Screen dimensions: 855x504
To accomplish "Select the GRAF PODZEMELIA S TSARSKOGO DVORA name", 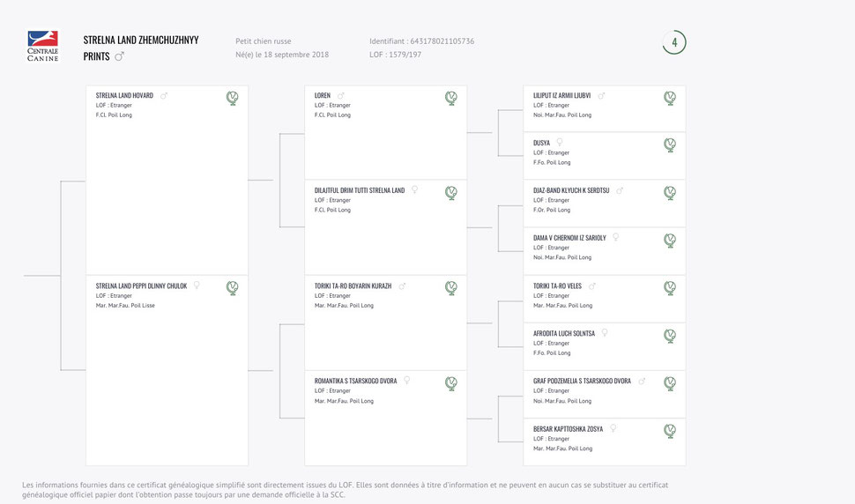I will pyautogui.click(x=582, y=382).
